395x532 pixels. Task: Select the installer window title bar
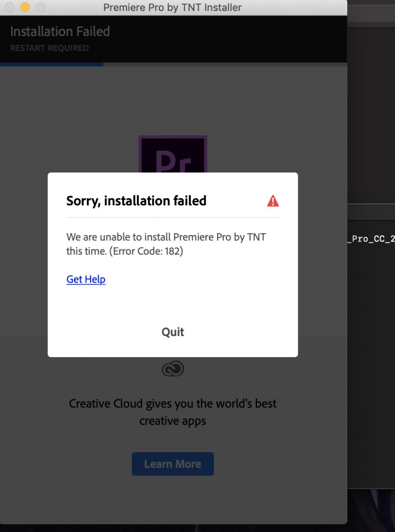click(x=173, y=8)
